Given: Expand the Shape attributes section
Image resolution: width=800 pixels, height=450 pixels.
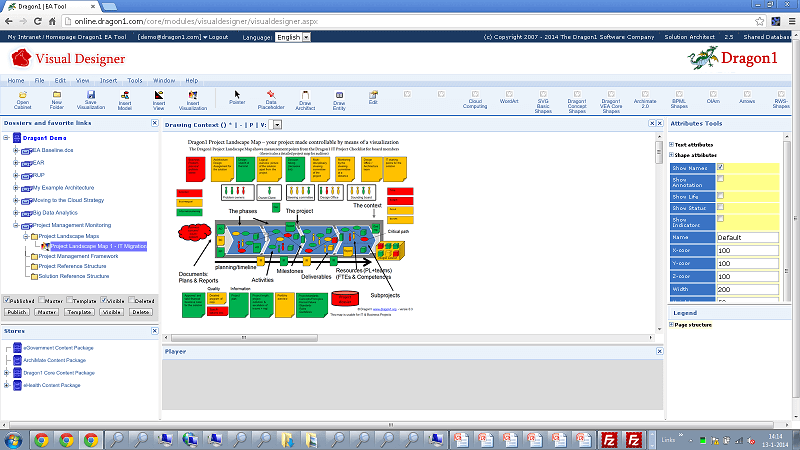Looking at the screenshot, I should pyautogui.click(x=671, y=155).
